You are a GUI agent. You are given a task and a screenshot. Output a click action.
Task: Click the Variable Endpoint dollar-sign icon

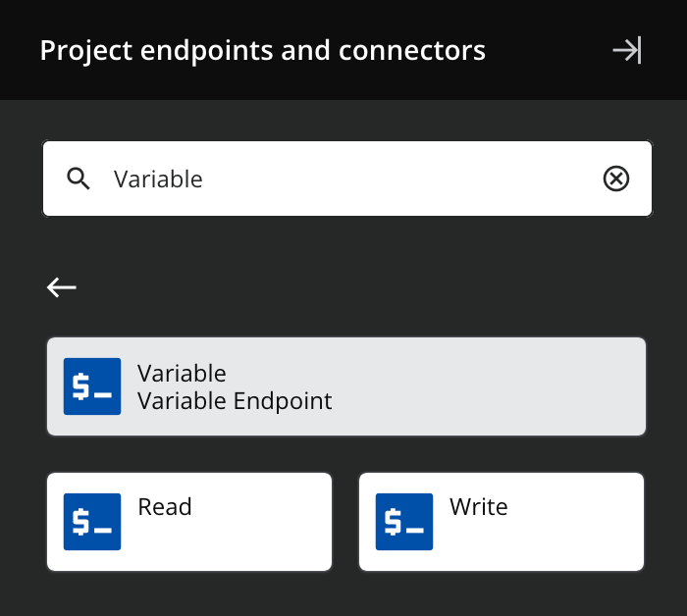coord(92,386)
